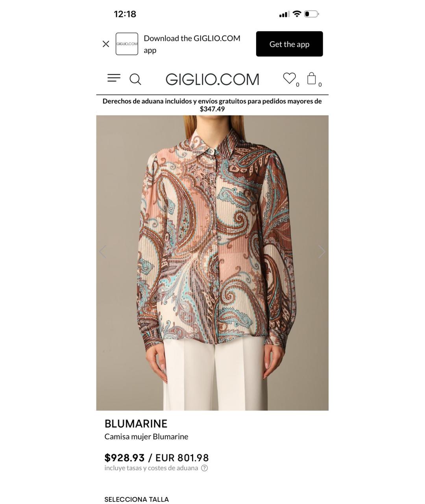The height and width of the screenshot is (504, 425).
Task: Expand the SELECCIONA TALLA size selector
Action: coord(137,499)
